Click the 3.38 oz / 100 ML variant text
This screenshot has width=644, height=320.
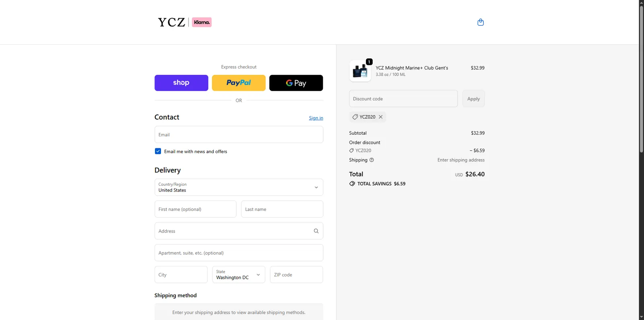pos(390,75)
